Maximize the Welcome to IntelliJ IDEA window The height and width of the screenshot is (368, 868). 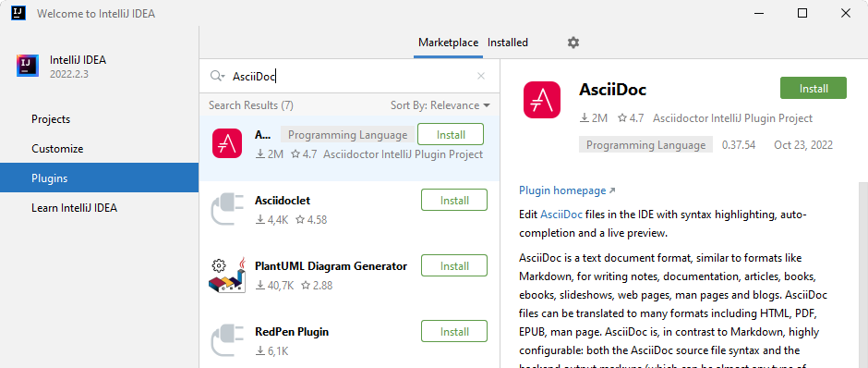click(x=802, y=13)
